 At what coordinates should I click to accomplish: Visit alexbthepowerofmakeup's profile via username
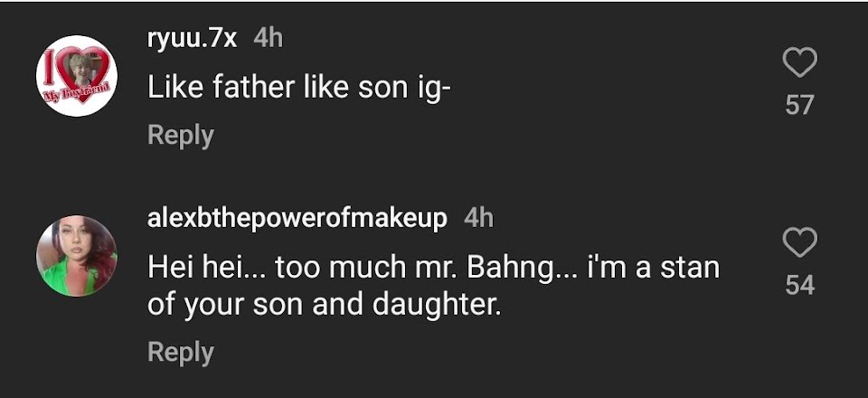(x=297, y=218)
